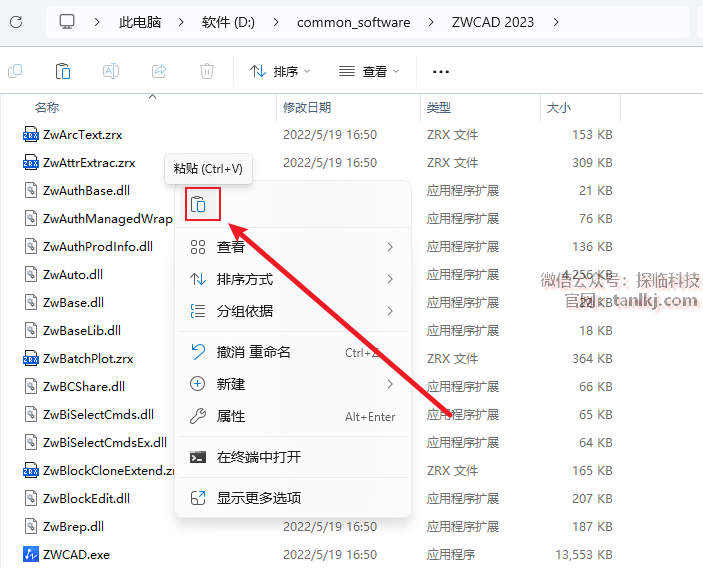
Task: Click the ZwBaseLib.dll file icon
Action: pyautogui.click(x=30, y=330)
